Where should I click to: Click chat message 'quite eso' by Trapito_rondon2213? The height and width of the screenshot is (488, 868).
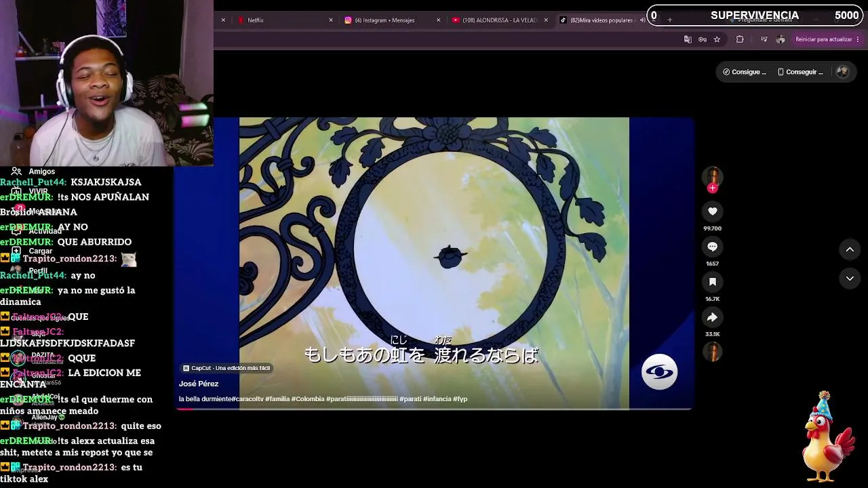[141, 426]
